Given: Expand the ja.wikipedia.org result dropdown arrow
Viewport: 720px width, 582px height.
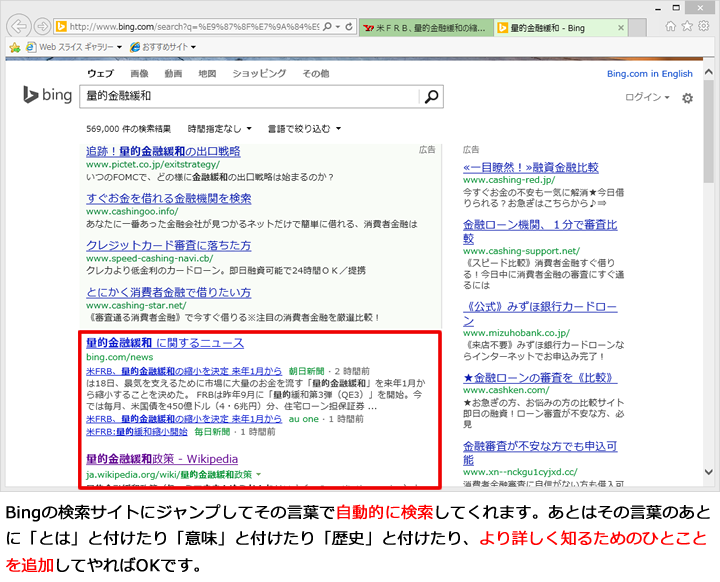Looking at the screenshot, I should click(259, 474).
